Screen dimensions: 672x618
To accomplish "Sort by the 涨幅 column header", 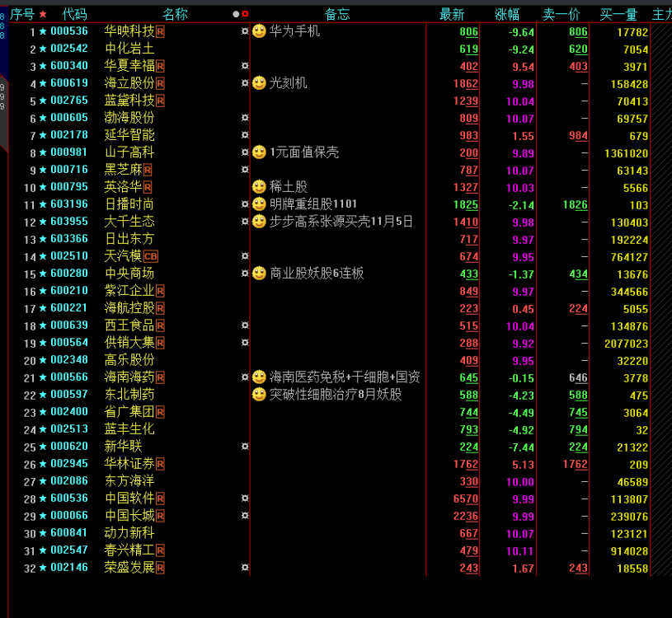I will point(507,15).
